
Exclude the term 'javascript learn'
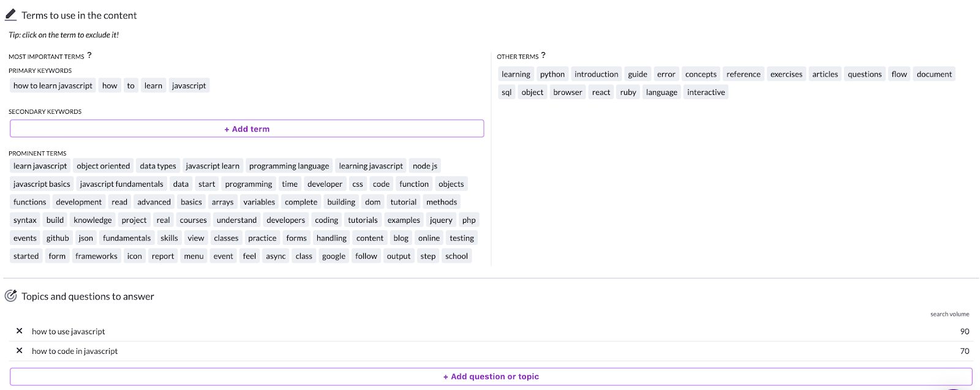click(x=213, y=166)
